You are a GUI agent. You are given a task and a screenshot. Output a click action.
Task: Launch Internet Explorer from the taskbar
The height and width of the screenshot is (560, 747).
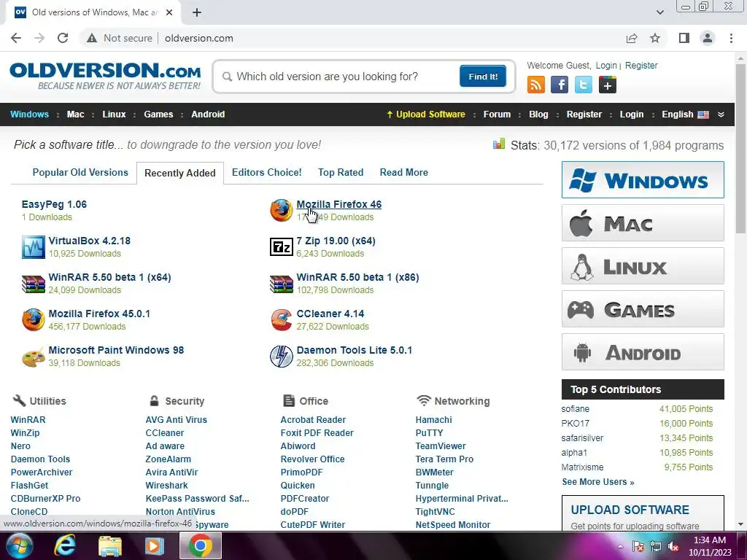pyautogui.click(x=64, y=545)
